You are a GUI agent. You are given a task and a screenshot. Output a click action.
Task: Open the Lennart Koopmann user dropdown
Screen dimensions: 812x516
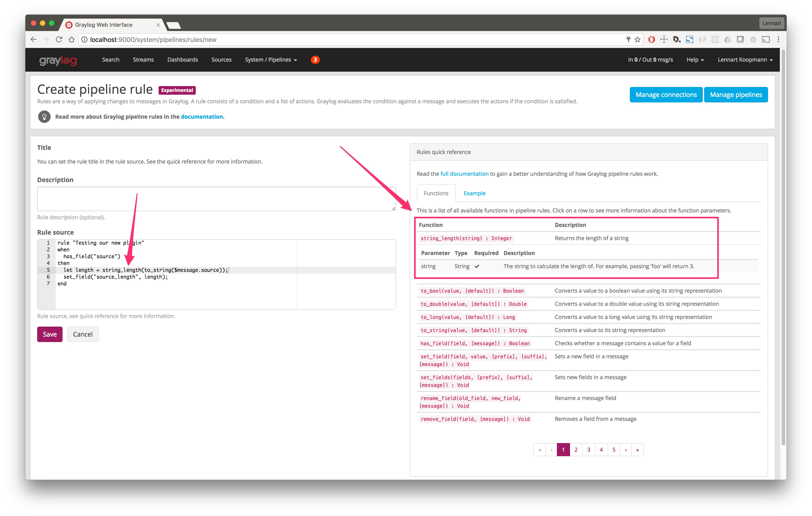pyautogui.click(x=745, y=60)
